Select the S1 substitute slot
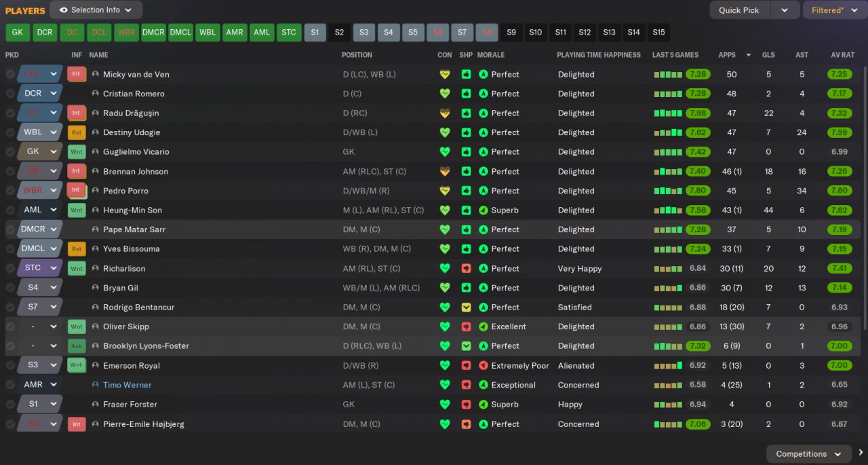 pos(315,32)
